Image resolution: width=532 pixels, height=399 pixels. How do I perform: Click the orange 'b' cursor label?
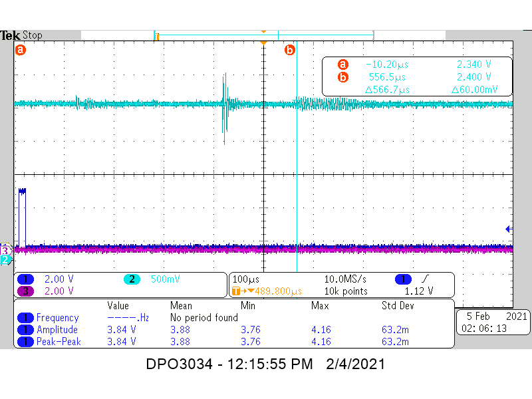tap(289, 49)
